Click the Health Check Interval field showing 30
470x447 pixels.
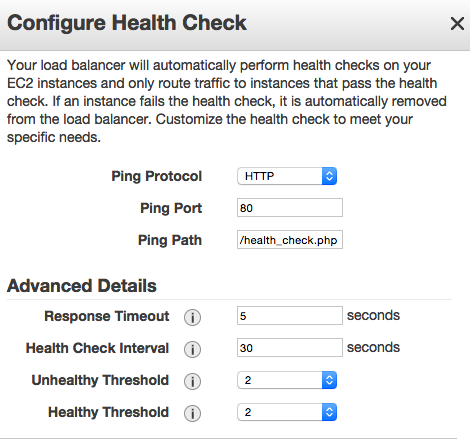coord(290,348)
